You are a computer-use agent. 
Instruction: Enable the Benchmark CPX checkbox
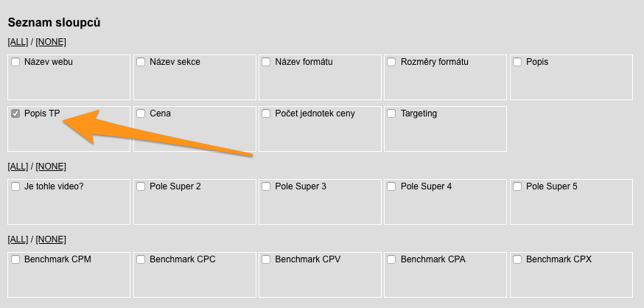coord(517,260)
